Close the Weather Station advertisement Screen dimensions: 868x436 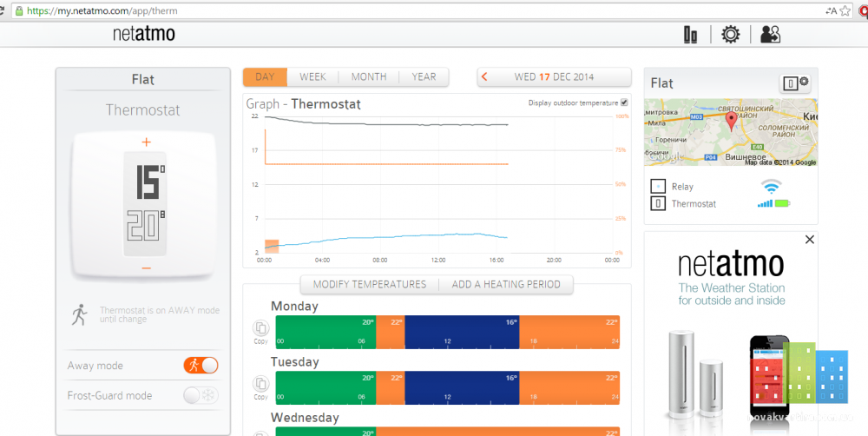click(x=809, y=240)
